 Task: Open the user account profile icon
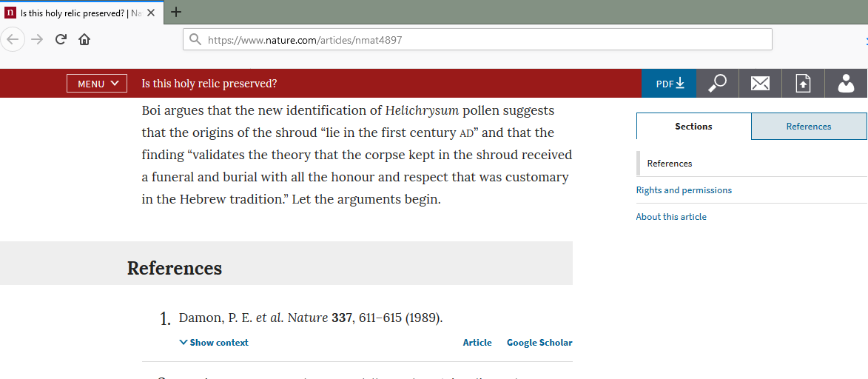click(x=846, y=84)
